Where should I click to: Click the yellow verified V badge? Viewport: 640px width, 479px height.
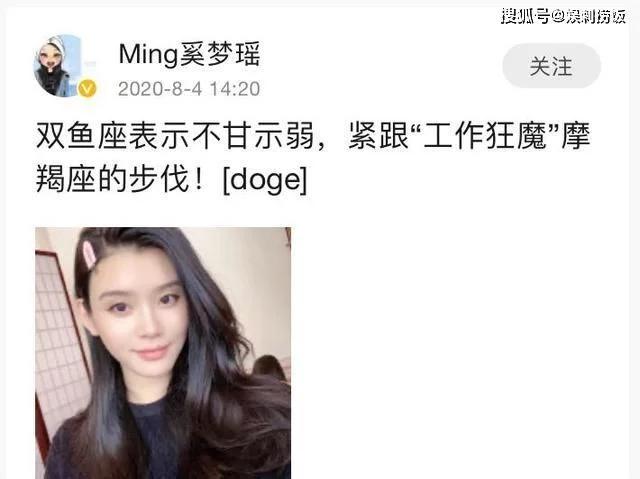[87, 89]
